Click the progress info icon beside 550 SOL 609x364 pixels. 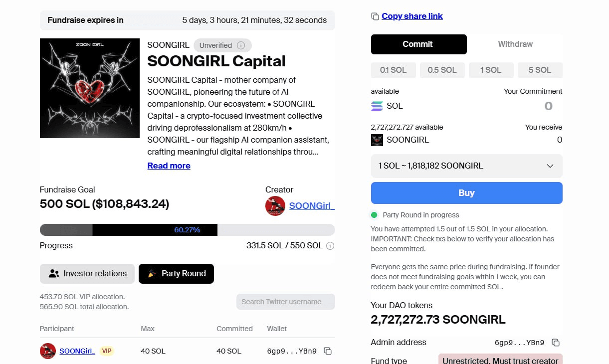330,246
